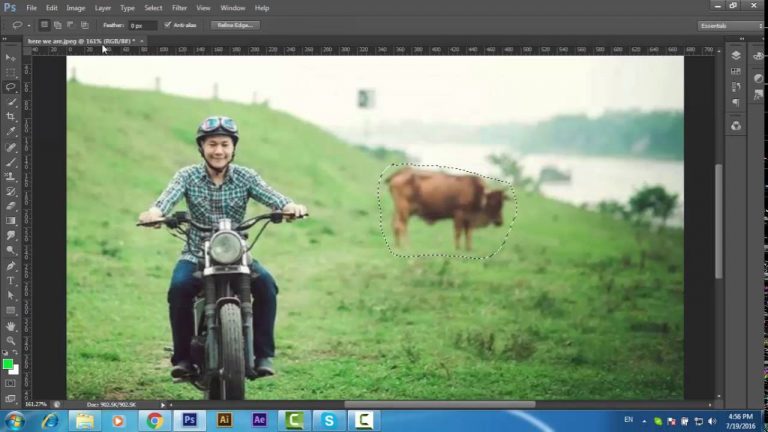Select the Crop tool
Viewport: 768px width, 432px height.
point(11,116)
